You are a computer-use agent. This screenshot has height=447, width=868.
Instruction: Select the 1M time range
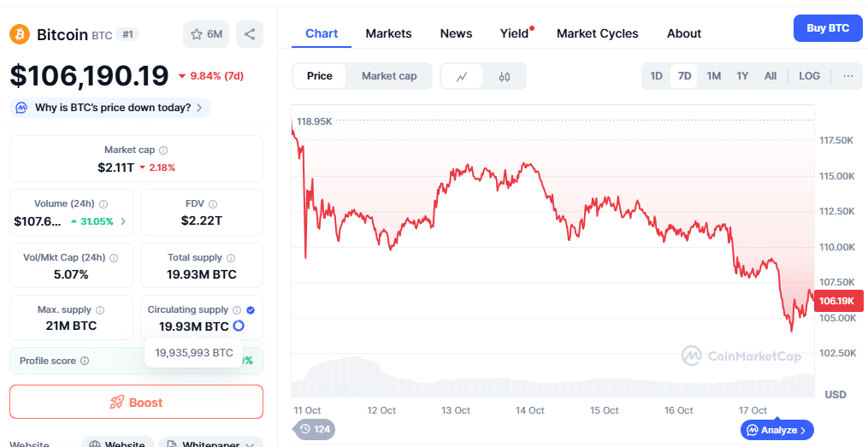[x=713, y=76]
